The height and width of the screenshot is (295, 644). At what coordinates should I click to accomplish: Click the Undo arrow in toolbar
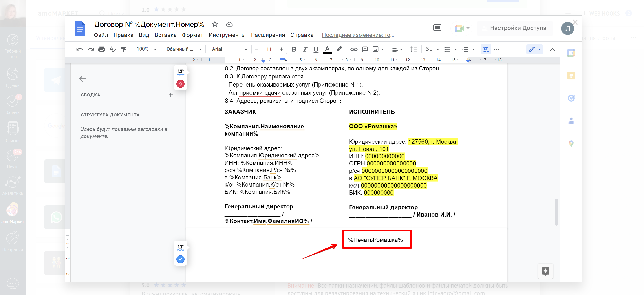pyautogui.click(x=79, y=49)
